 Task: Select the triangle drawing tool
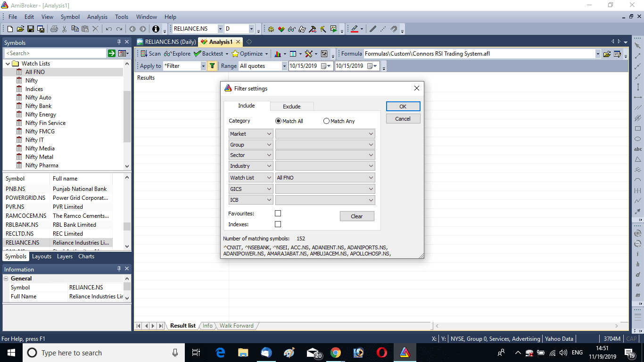[638, 159]
